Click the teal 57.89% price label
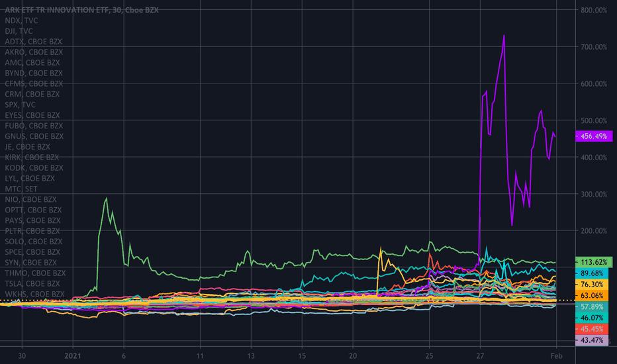Image resolution: width=617 pixels, height=364 pixels. (x=592, y=306)
